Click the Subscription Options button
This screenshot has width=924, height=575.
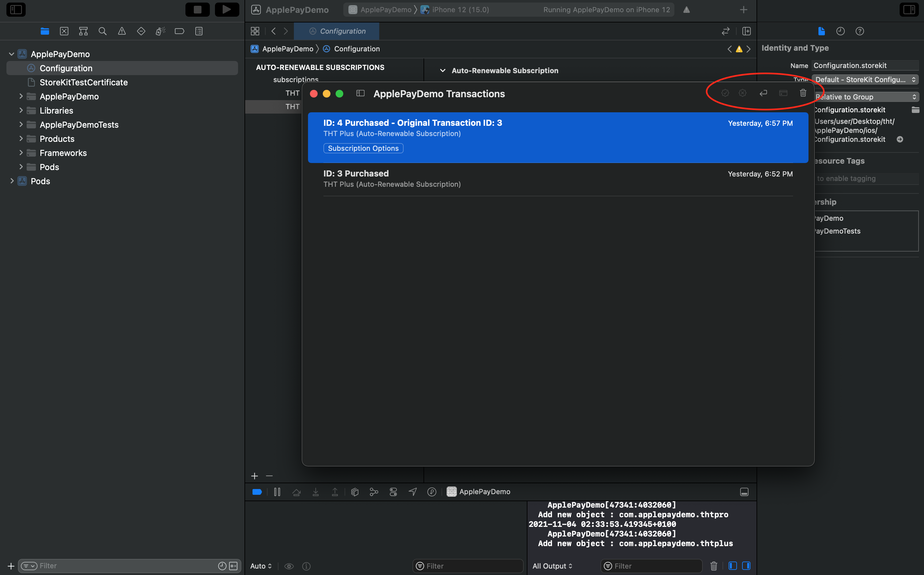coord(363,148)
